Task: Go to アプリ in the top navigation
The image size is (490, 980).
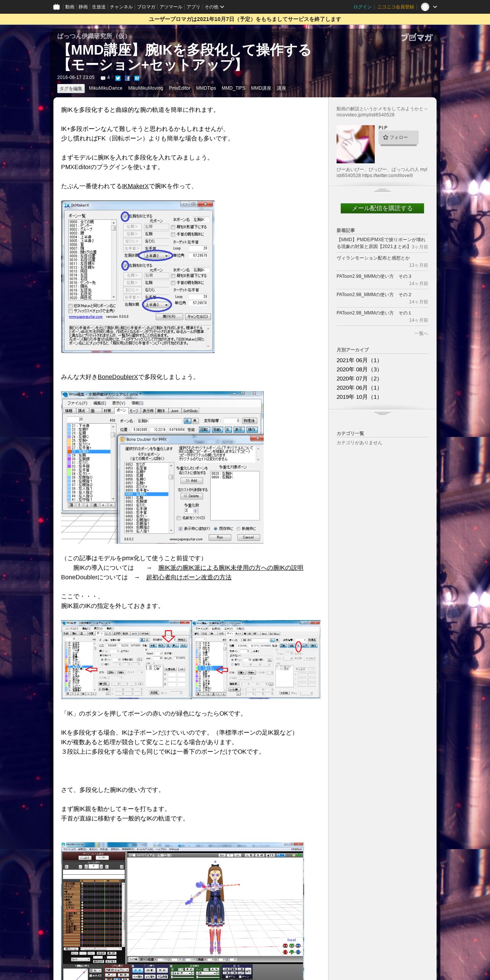Action: [193, 7]
